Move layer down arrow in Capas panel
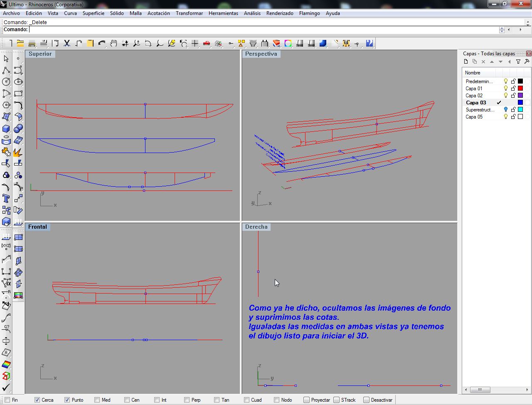 [501, 62]
